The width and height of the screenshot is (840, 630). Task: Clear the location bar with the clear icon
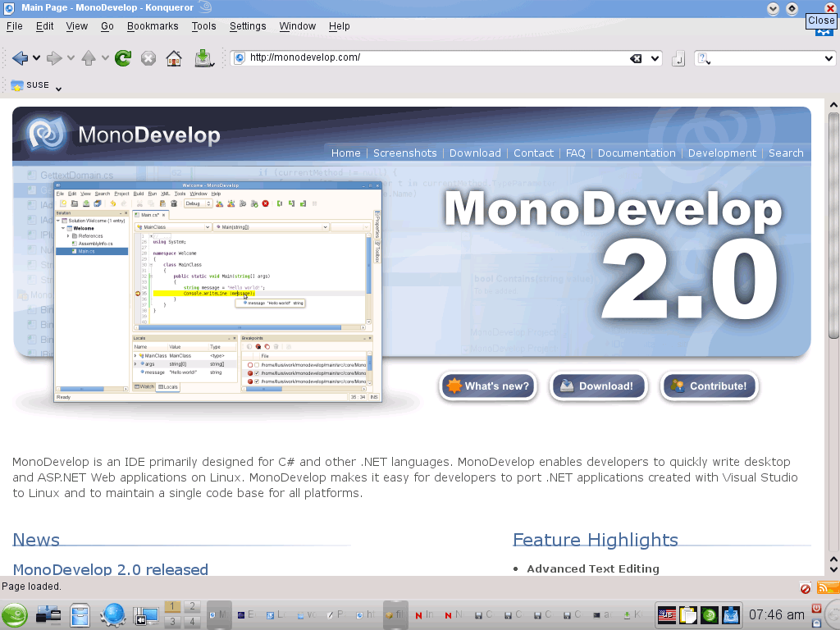636,58
